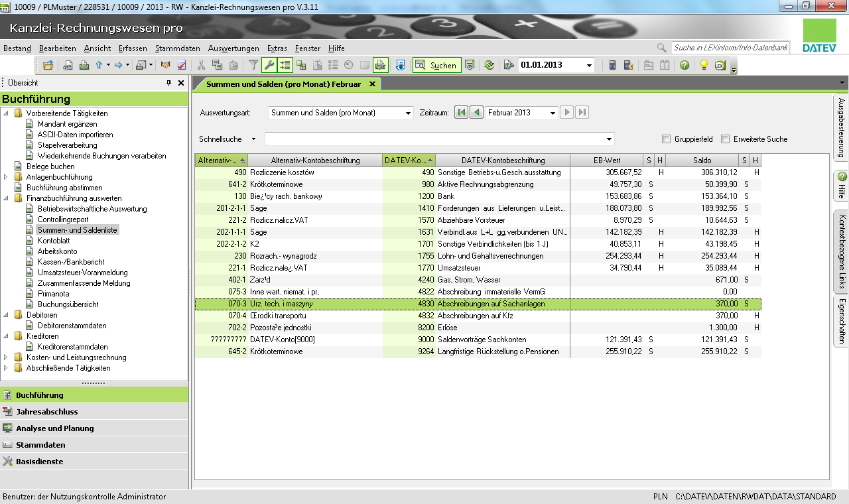Click the funnel filter icon
This screenshot has width=849, height=504.
coord(253,65)
